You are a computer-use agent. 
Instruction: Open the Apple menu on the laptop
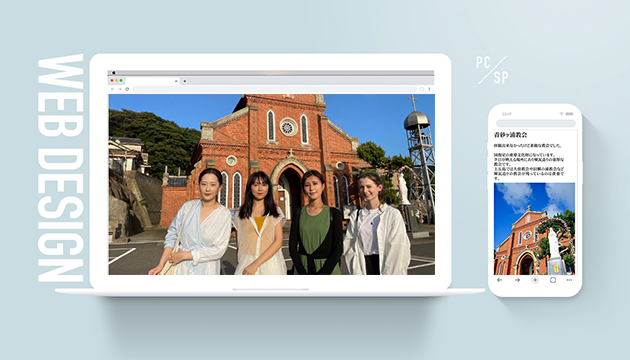click(x=114, y=73)
